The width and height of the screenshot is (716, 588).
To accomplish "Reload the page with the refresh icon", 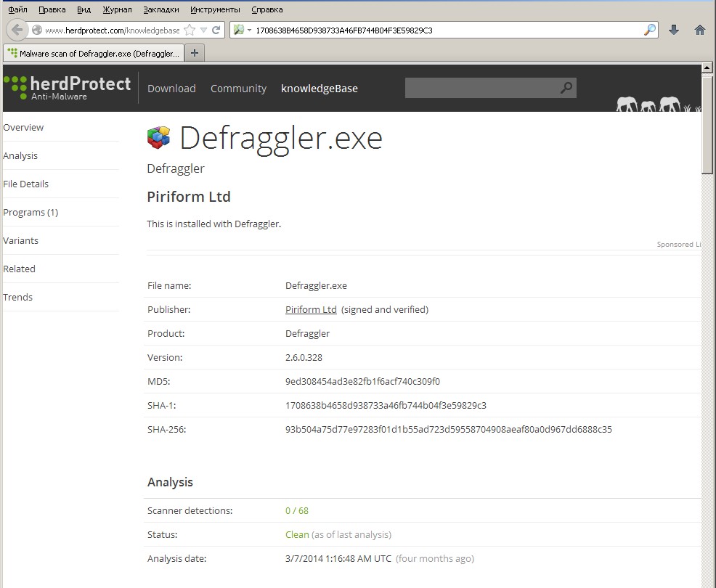I will click(x=216, y=30).
